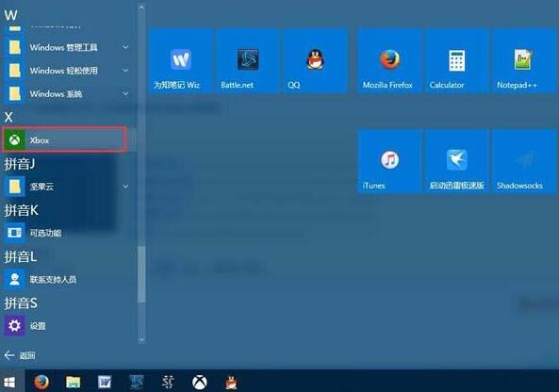Launch the Battle.net tile
559x392 pixels.
click(248, 61)
